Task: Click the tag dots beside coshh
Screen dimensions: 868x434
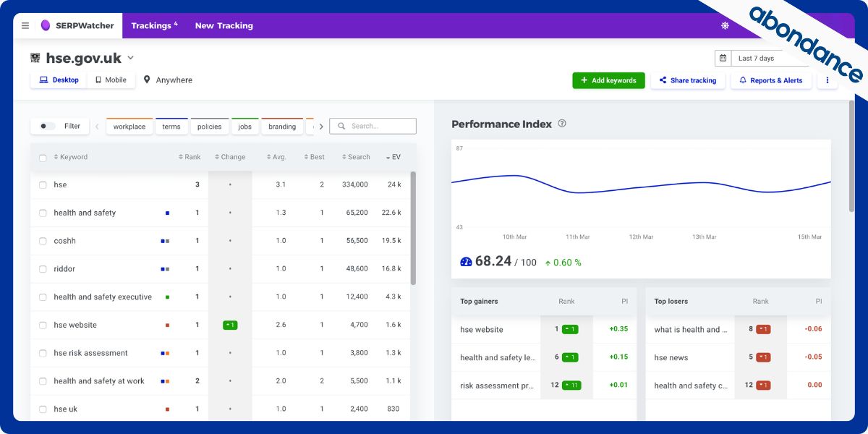Action: click(165, 241)
